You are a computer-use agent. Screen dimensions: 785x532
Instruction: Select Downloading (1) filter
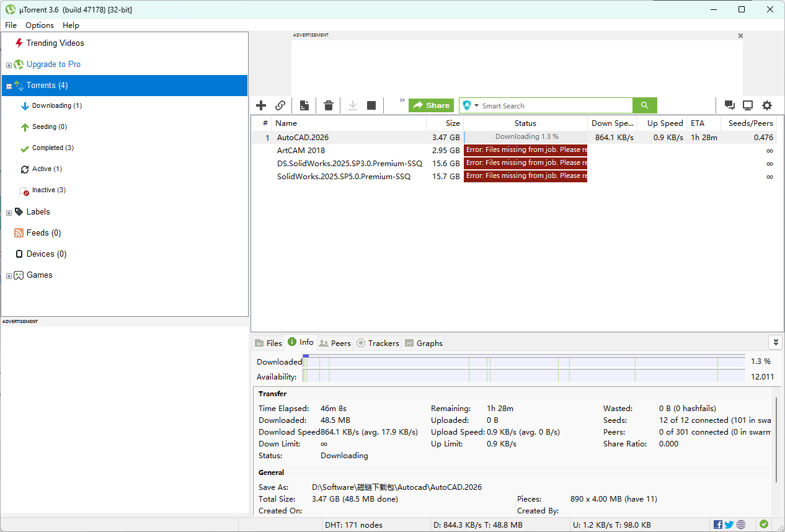tap(57, 106)
